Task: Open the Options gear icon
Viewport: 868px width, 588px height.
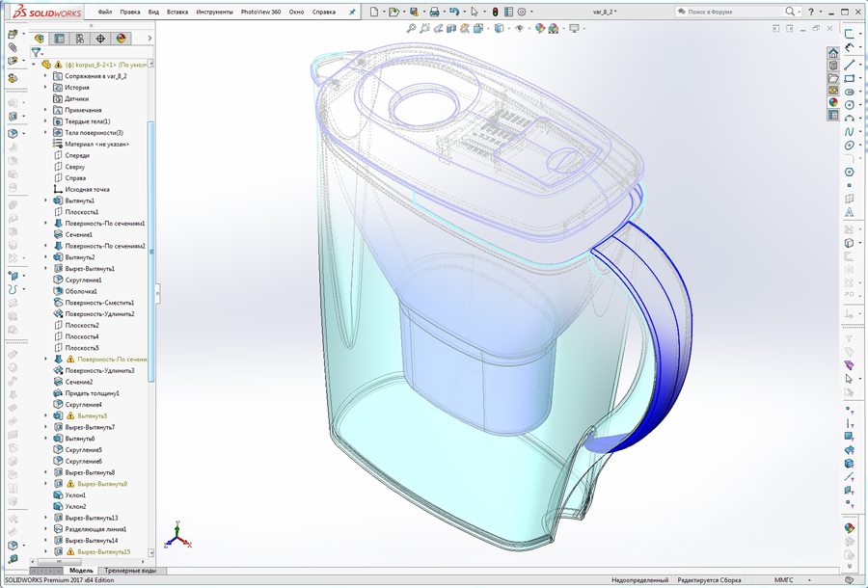Action: 522,12
